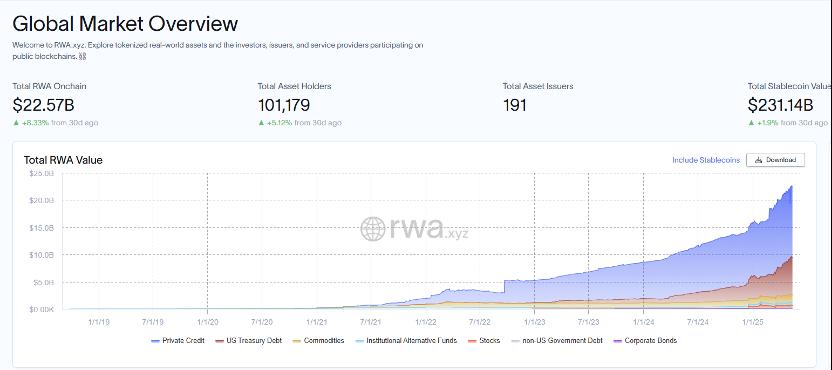The image size is (832, 370).
Task: Click the rwa.xyz globe watermark icon
Action: point(373,229)
